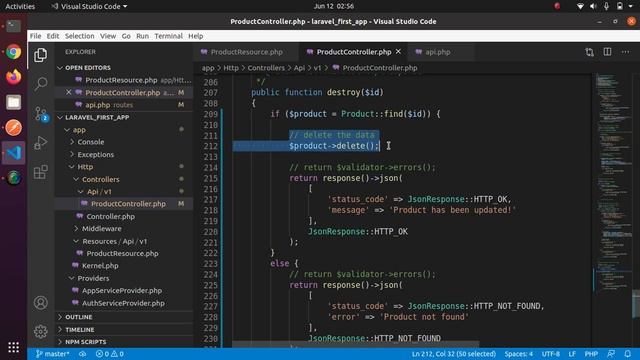Open the Terminal menu
The image size is (640, 360).
[169, 36]
